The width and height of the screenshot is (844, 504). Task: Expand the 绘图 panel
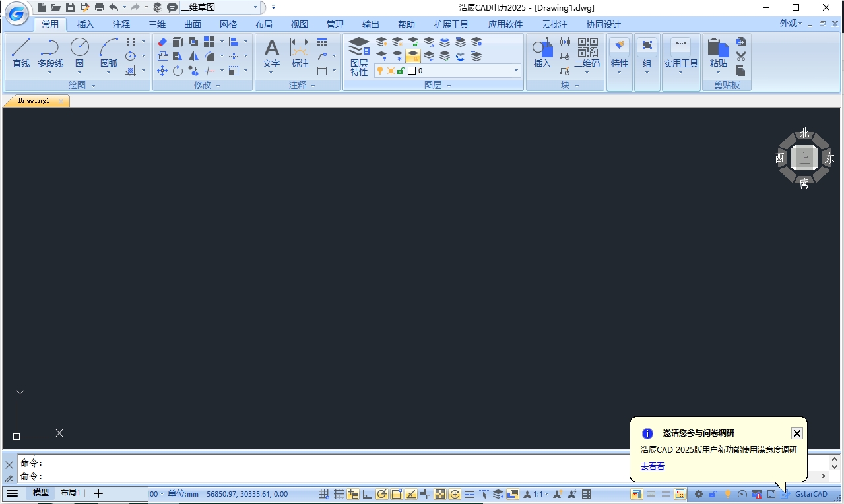point(82,85)
